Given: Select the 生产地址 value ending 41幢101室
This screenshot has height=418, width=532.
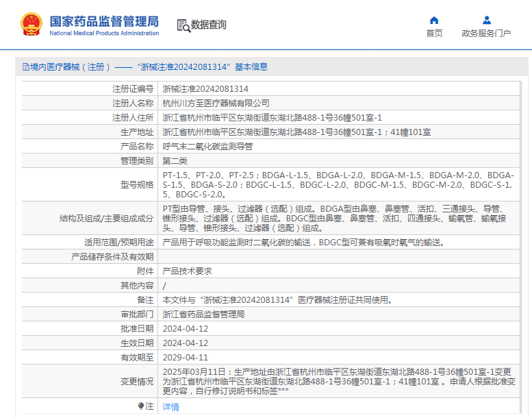Looking at the screenshot, I should (296, 132).
